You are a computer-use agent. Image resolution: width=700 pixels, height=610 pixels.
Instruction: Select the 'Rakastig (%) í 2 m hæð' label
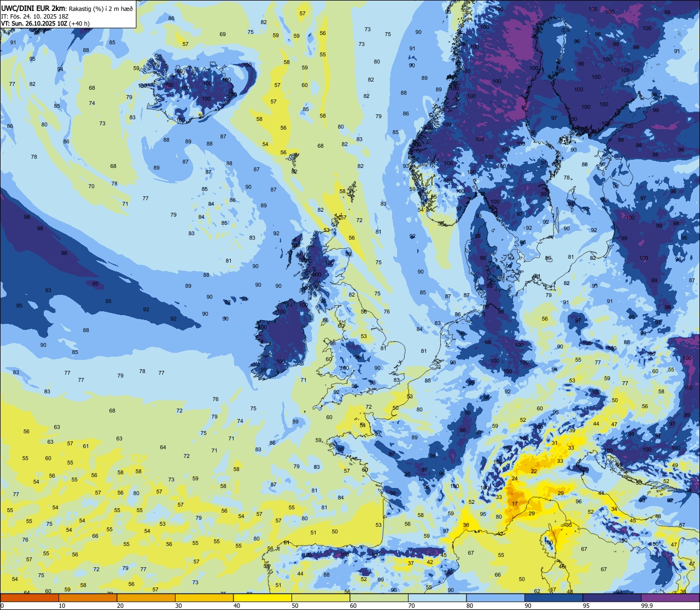coord(101,8)
